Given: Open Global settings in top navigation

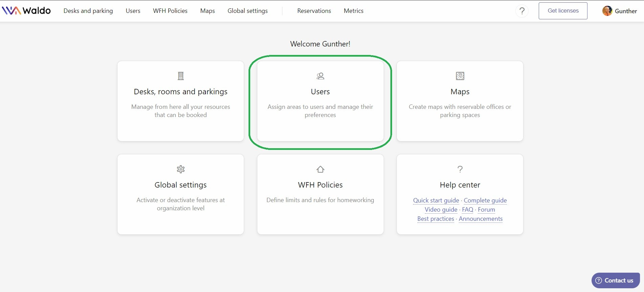Looking at the screenshot, I should click(248, 11).
